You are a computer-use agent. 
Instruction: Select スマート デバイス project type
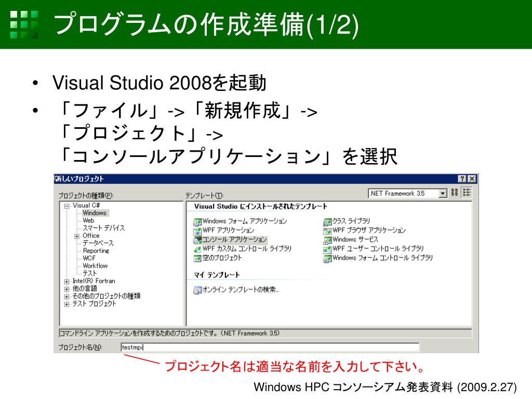[103, 228]
